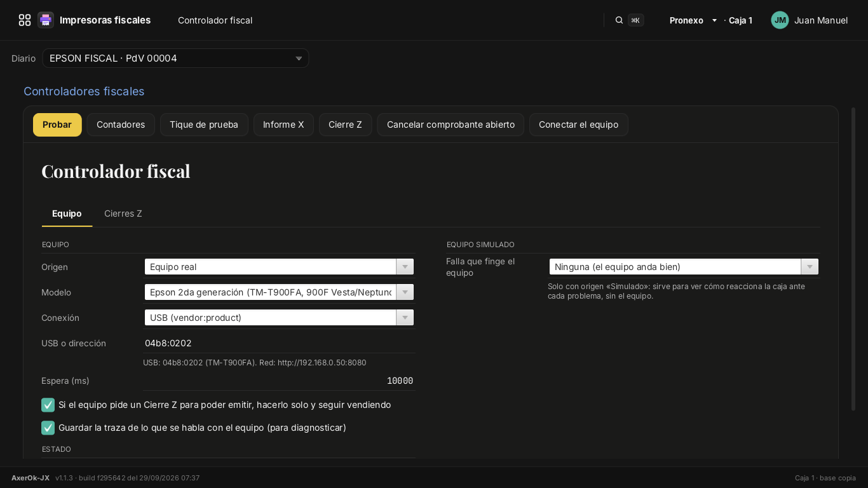The image size is (868, 488).
Task: Open search with the magnifier icon
Action: coord(619,20)
